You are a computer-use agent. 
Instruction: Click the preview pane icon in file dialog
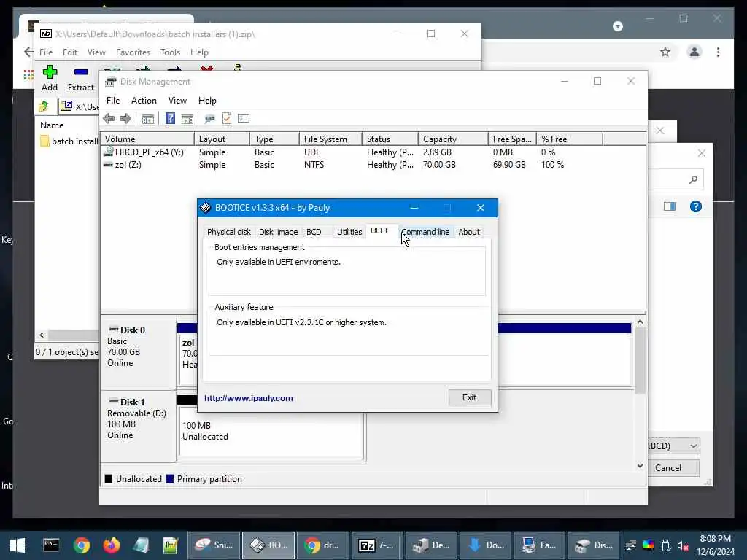pos(670,206)
